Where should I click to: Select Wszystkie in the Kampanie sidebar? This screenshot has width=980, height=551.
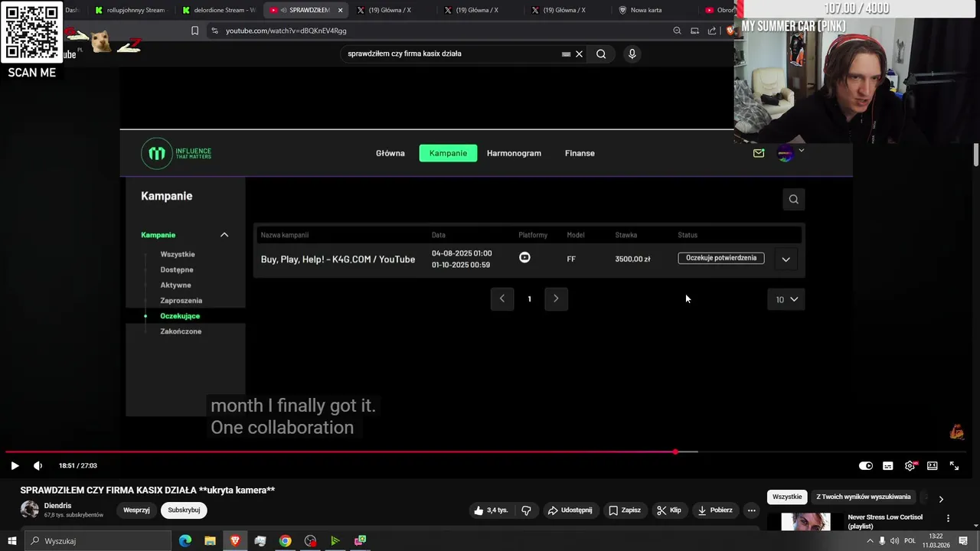point(178,254)
